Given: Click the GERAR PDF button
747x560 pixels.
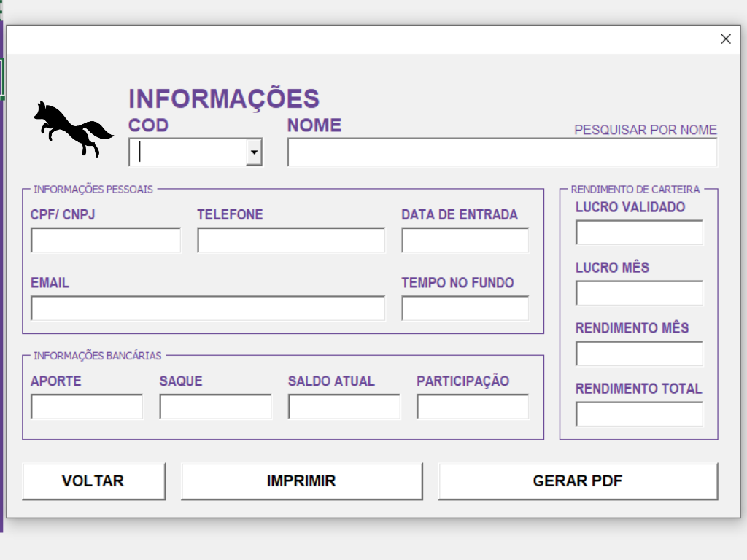Looking at the screenshot, I should point(578,481).
